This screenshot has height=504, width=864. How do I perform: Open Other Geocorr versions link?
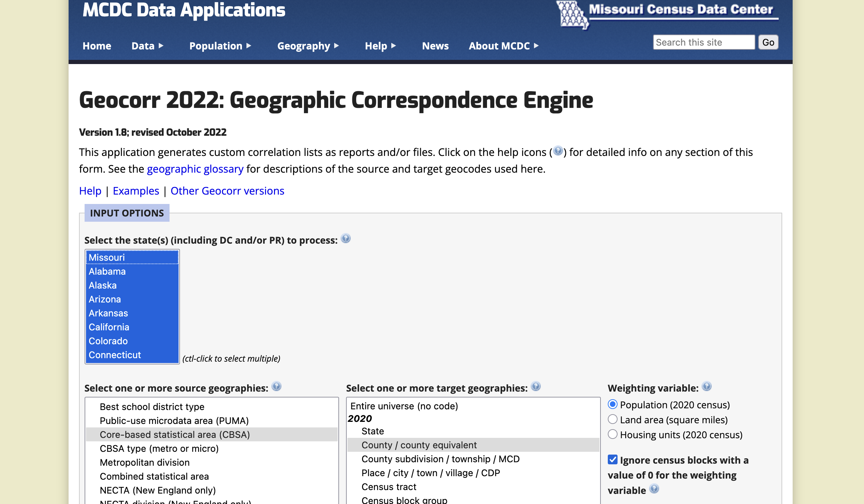(x=227, y=191)
